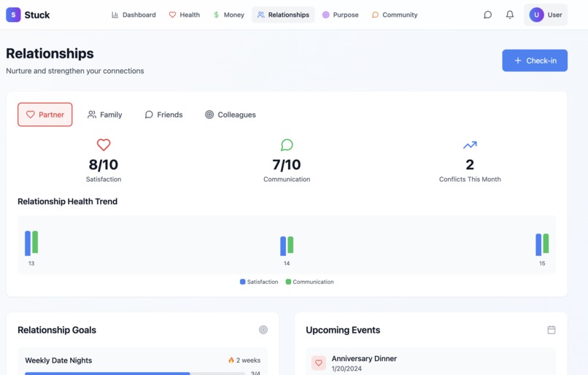Go to the Dashboard nav item
Viewport: 588px width, 375px height.
pos(134,15)
